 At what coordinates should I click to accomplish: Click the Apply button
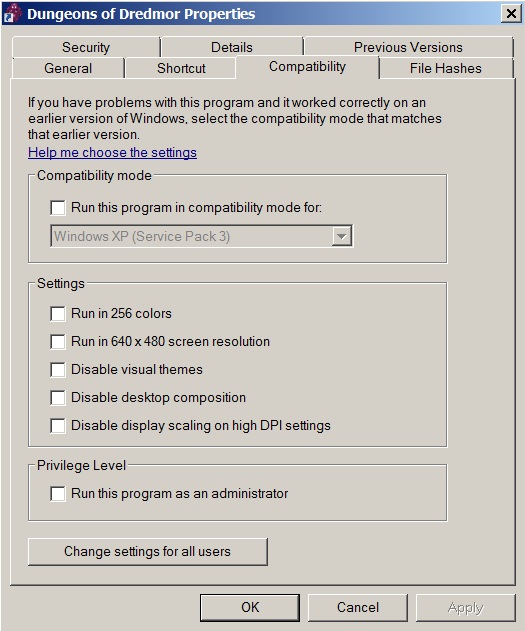(465, 607)
